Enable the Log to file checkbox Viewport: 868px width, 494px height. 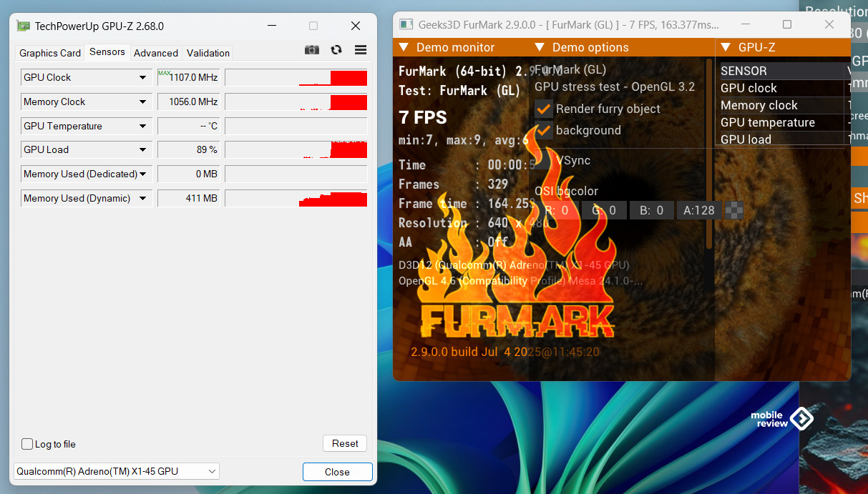pos(27,444)
